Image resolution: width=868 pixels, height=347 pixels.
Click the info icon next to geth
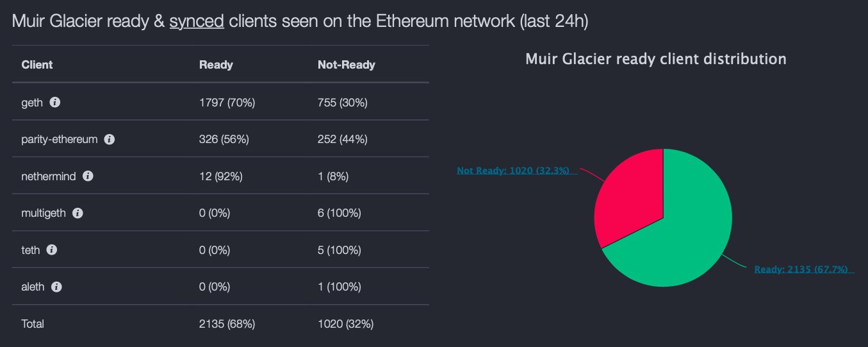pyautogui.click(x=55, y=102)
